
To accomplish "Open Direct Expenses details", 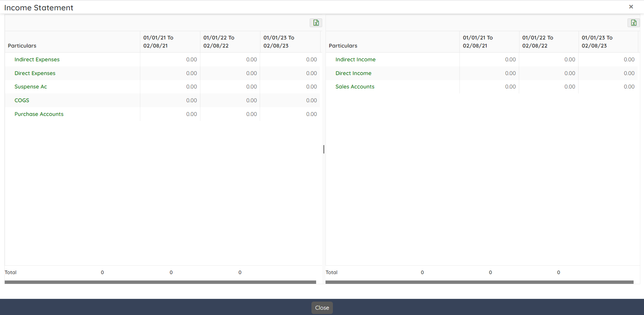I will click(35, 73).
